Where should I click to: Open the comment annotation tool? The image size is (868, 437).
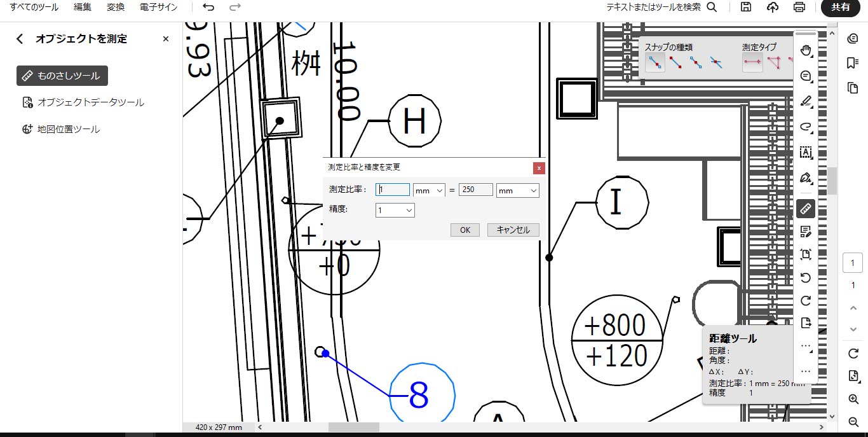pos(805,76)
